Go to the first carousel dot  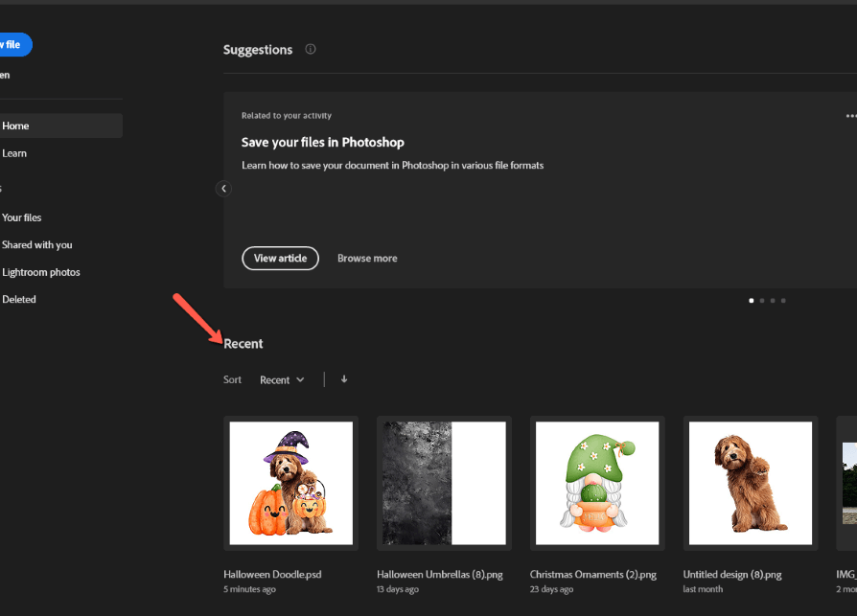[751, 301]
